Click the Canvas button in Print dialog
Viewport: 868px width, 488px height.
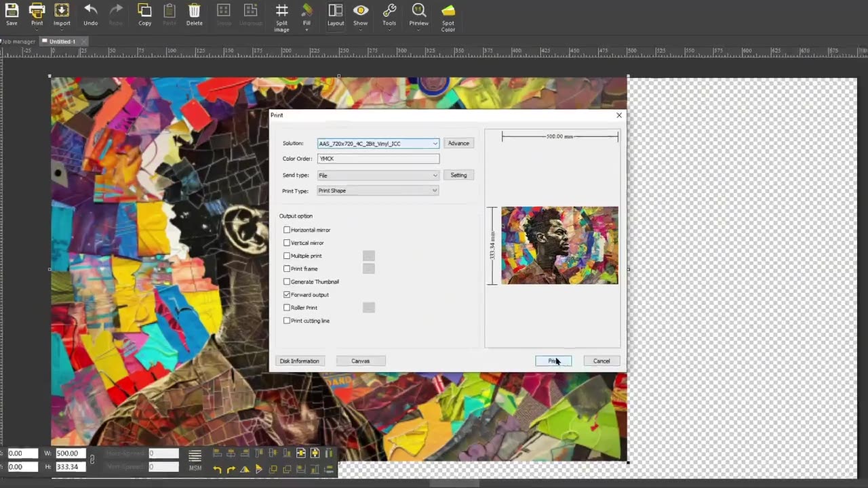click(x=361, y=361)
